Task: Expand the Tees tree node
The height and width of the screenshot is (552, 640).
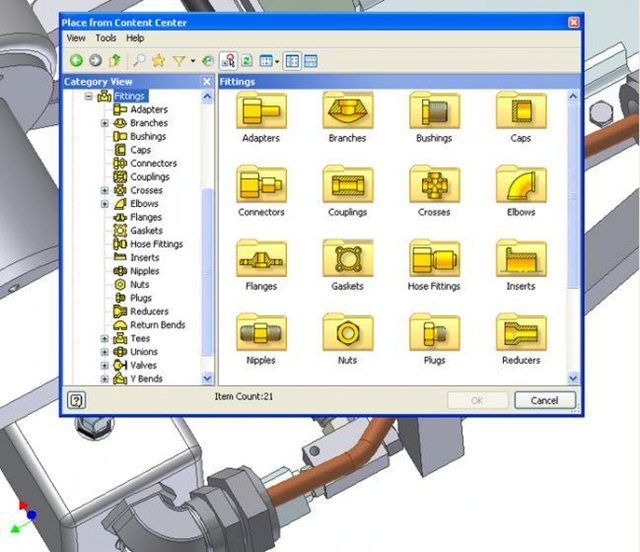Action: (104, 338)
